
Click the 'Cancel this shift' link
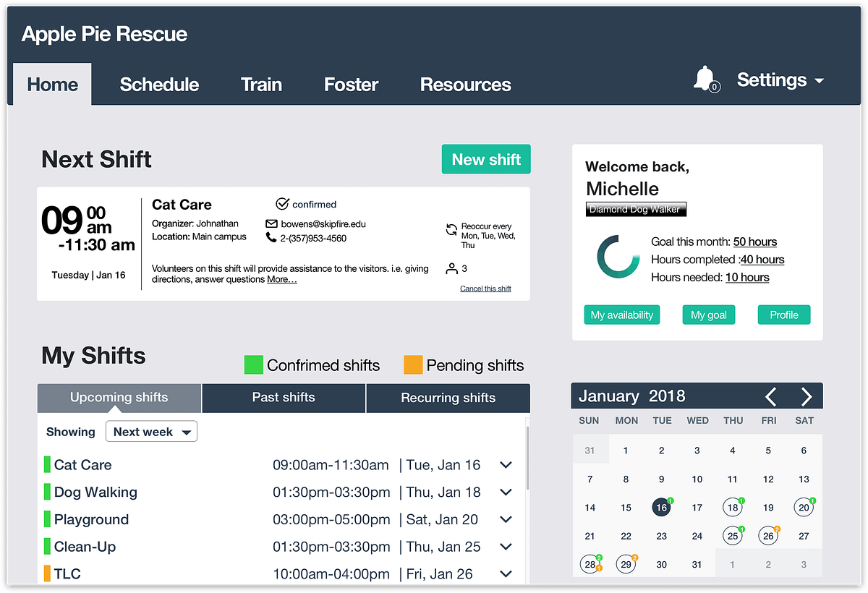(485, 289)
